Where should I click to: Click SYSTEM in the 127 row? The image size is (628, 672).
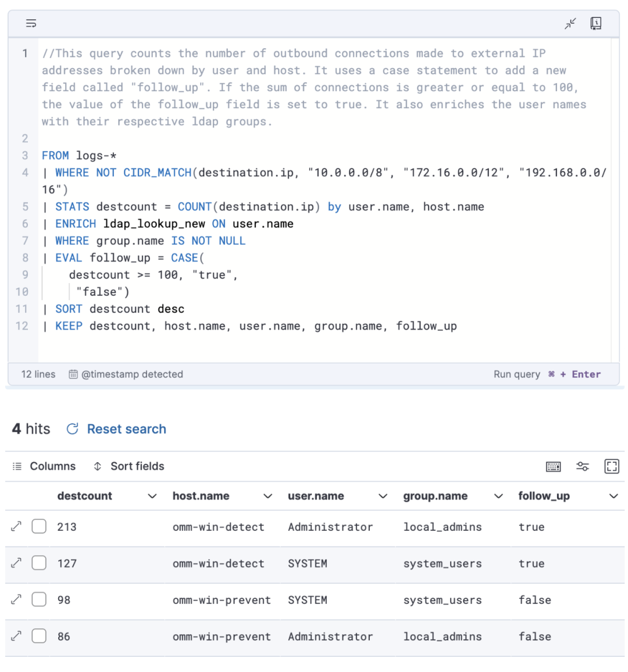[x=308, y=563]
